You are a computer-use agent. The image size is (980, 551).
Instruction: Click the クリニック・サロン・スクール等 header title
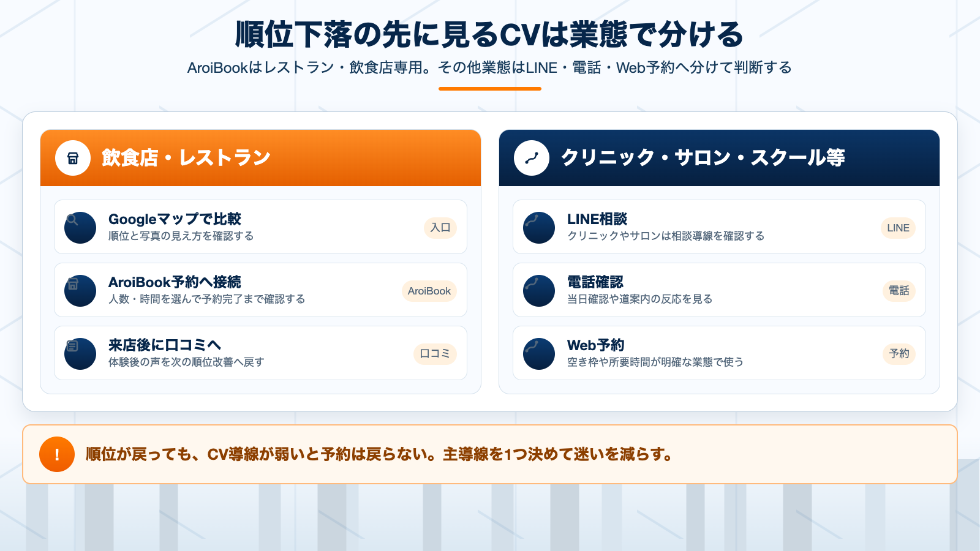point(703,158)
